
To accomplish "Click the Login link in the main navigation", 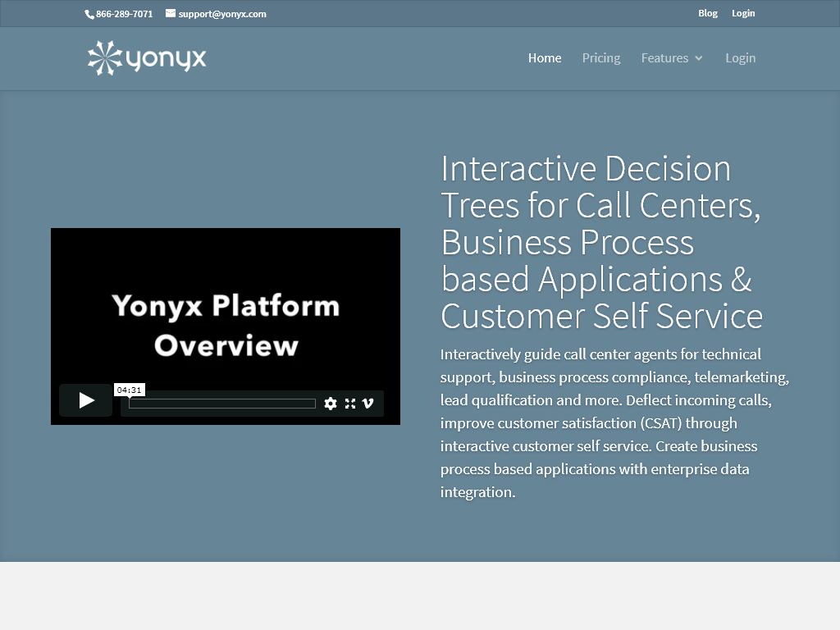I will coord(740,57).
